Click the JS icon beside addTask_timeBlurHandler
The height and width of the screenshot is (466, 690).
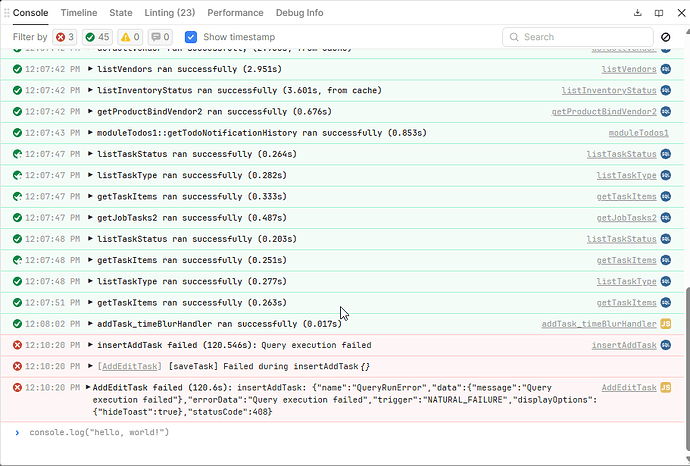point(666,324)
